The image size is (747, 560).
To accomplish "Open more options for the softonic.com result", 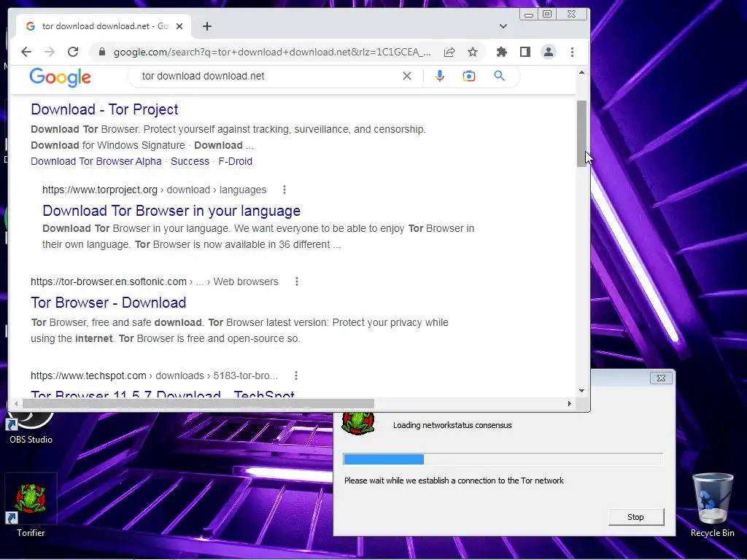I will pos(297,281).
